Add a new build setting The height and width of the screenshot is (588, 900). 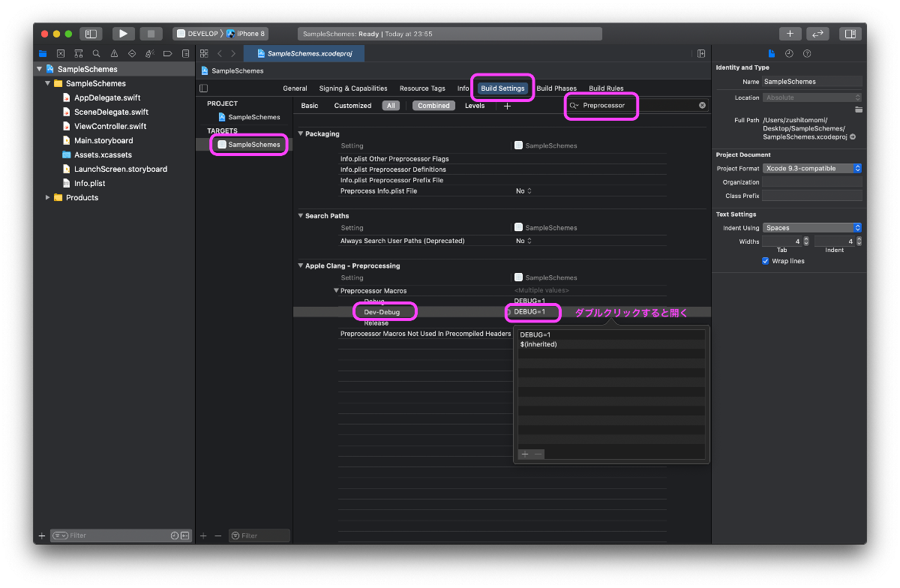(x=507, y=106)
